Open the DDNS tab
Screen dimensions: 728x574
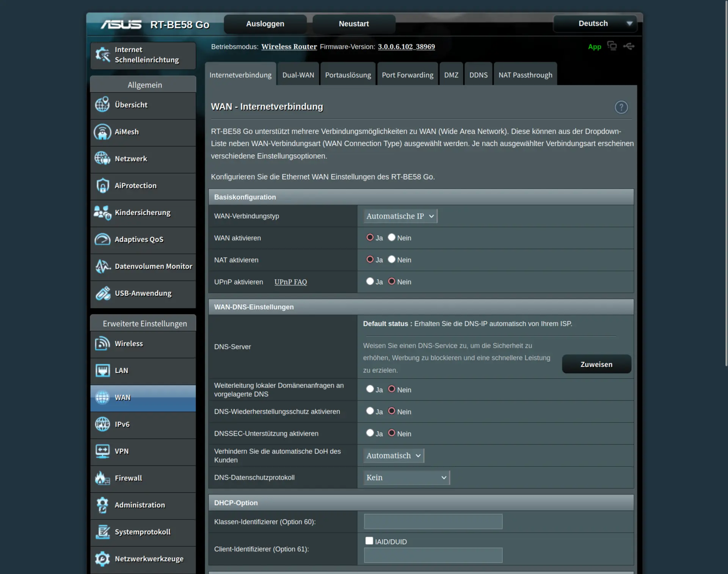(x=478, y=75)
